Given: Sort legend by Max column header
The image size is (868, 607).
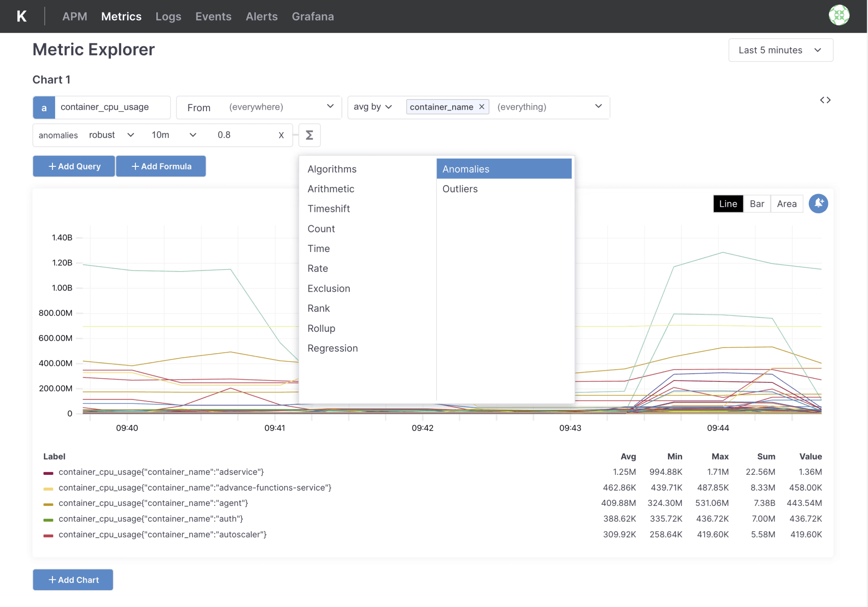Looking at the screenshot, I should [x=720, y=457].
